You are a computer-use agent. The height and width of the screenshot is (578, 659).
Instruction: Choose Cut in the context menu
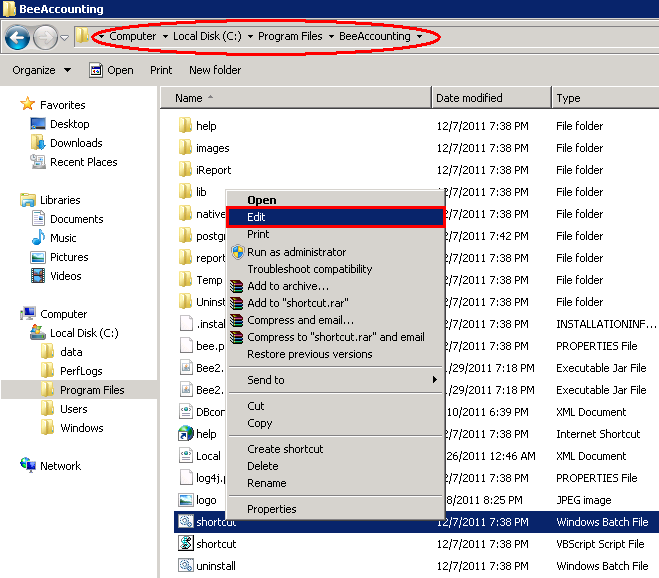tap(335, 406)
